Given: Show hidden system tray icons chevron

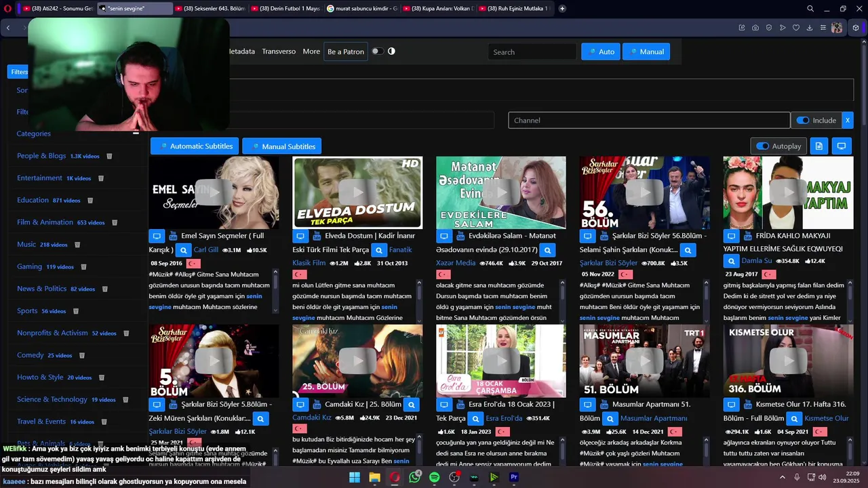Looking at the screenshot, I should click(x=783, y=477).
